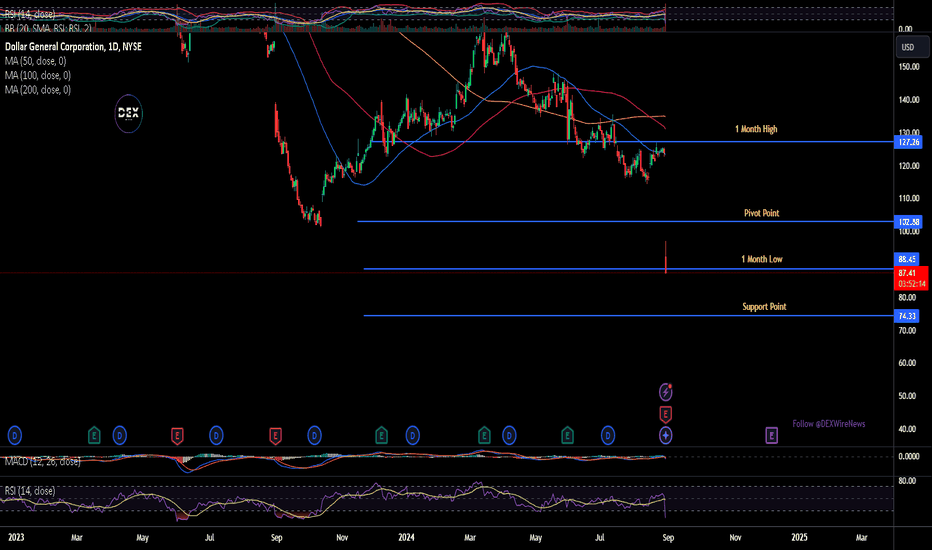Select the MA (50, close, 0) legend
This screenshot has height=550, width=932.
[36, 61]
